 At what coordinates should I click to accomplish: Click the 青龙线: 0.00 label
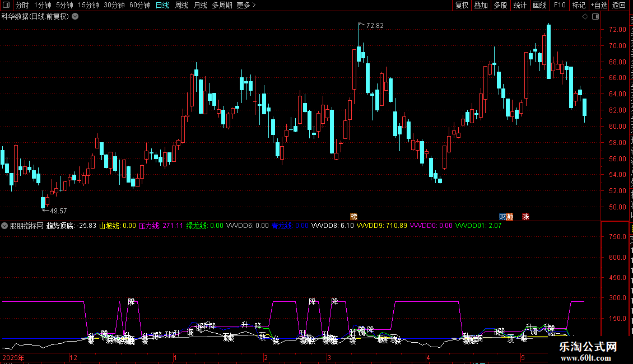[290, 226]
